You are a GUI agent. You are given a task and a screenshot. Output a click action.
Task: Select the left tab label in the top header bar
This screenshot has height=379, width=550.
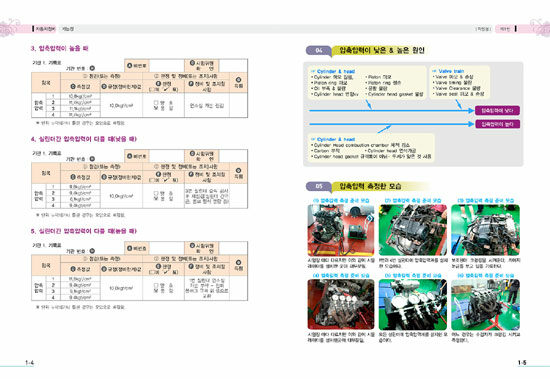[x=45, y=29]
